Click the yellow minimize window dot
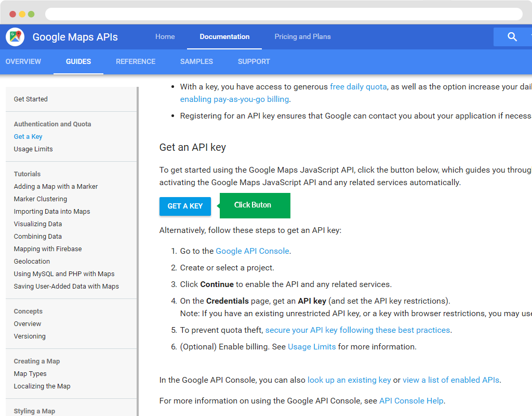 [x=22, y=14]
